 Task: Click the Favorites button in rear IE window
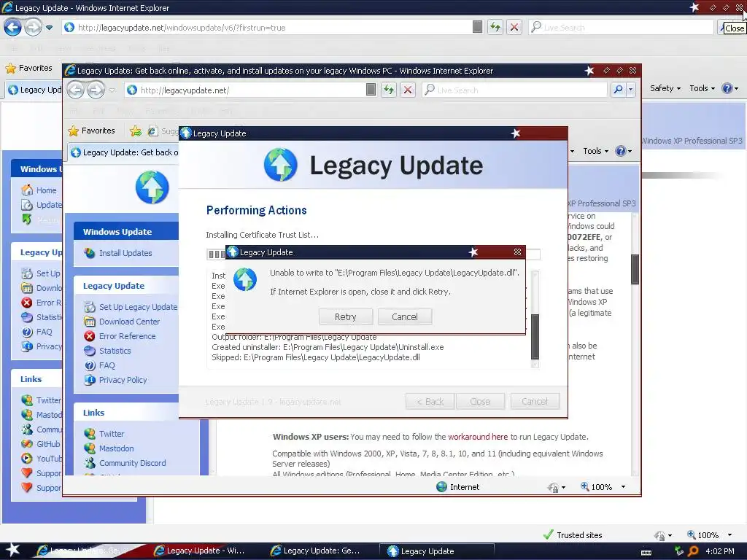coord(28,68)
